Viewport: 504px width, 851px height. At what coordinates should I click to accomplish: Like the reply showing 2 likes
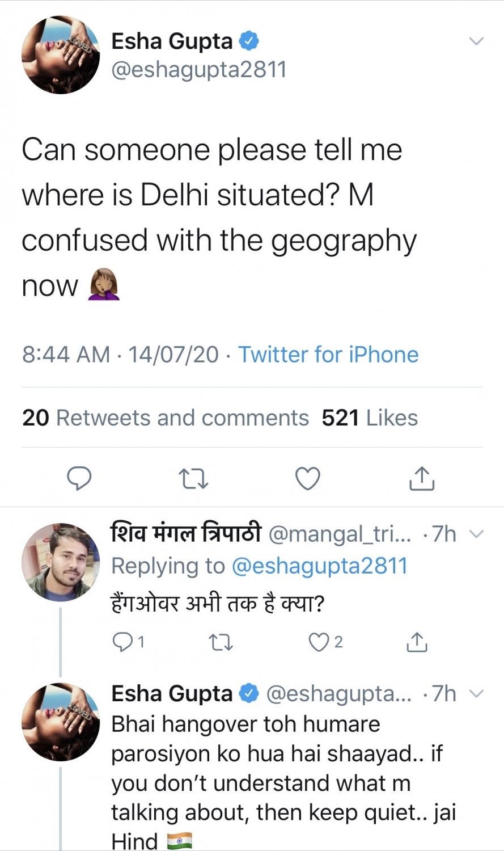pos(319,642)
